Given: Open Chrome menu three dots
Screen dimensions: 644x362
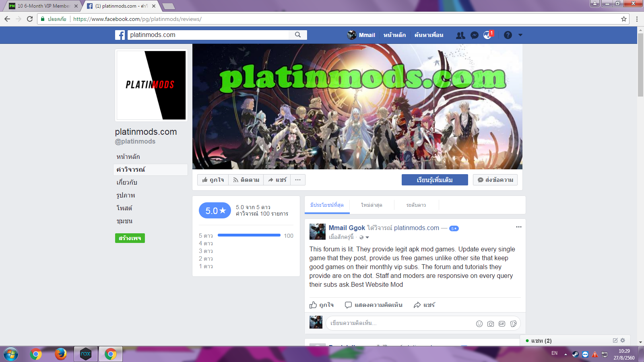Looking at the screenshot, I should click(x=637, y=19).
